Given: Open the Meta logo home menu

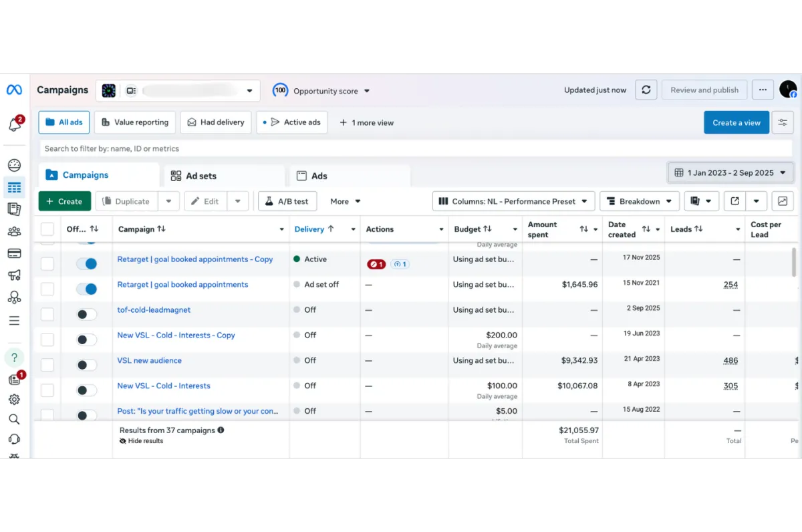Looking at the screenshot, I should [14, 90].
